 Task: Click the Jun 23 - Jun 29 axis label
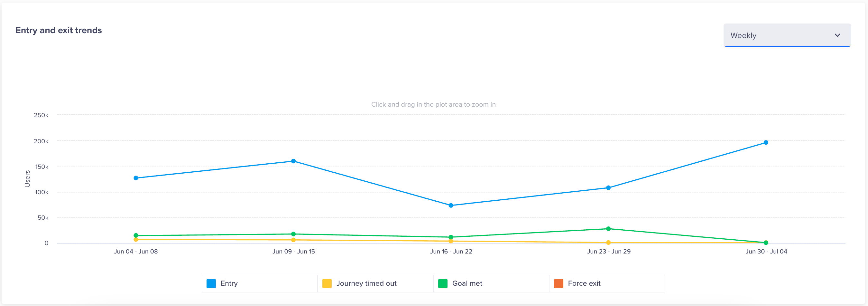609,251
